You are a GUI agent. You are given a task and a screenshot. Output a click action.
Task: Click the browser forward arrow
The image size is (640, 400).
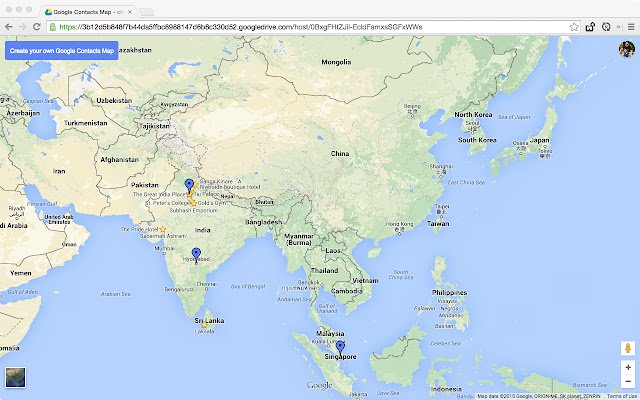coord(23,27)
